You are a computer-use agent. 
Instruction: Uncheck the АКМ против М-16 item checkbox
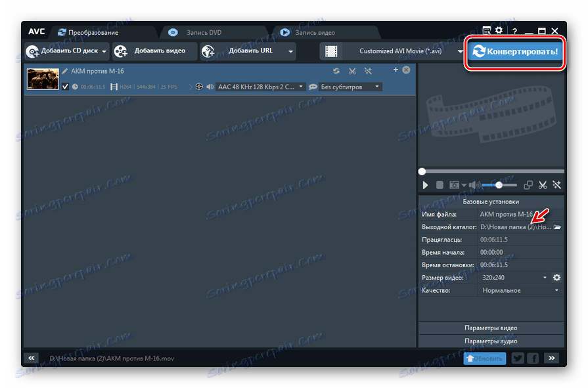coord(65,87)
